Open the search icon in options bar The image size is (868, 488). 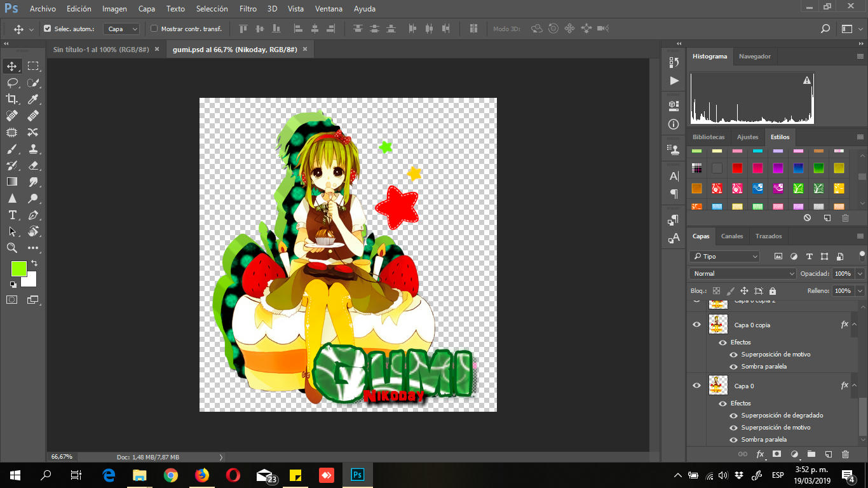point(825,29)
